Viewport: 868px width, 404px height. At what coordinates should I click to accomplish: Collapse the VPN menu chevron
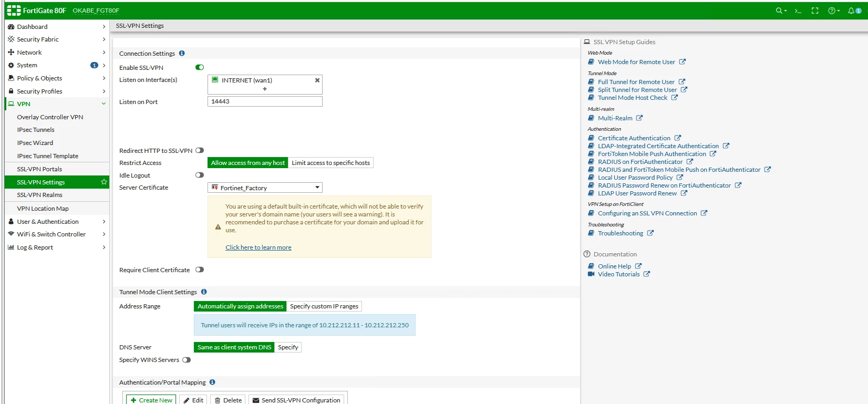point(104,104)
